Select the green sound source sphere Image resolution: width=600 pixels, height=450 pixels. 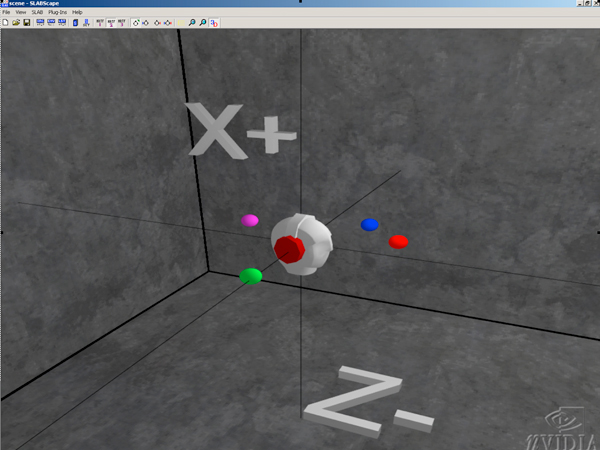pyautogui.click(x=251, y=276)
